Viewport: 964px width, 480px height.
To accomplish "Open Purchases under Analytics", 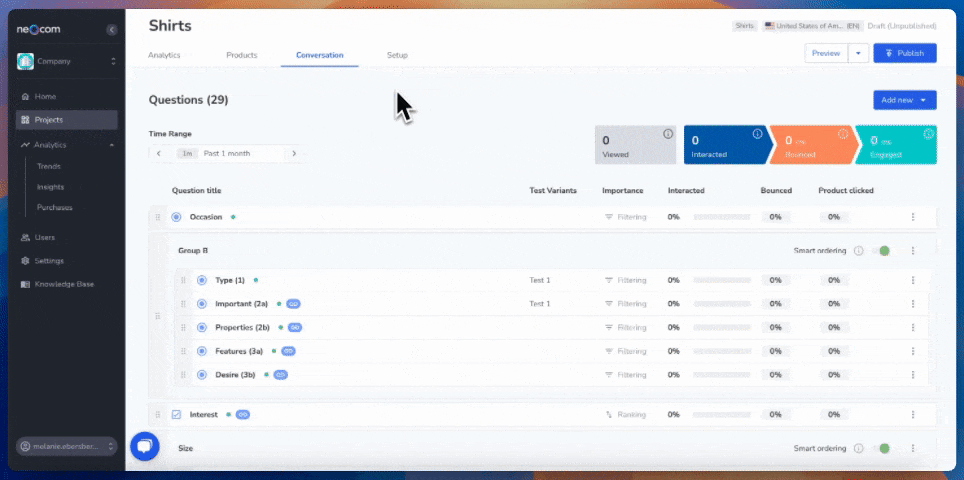I will (x=55, y=208).
